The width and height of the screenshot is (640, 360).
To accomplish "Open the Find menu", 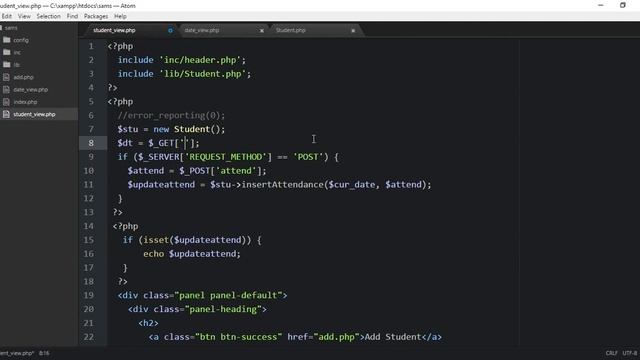I will [x=72, y=16].
